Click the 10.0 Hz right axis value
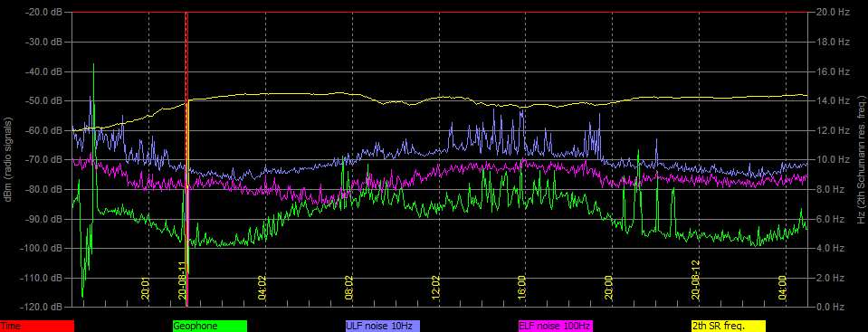 pos(833,159)
